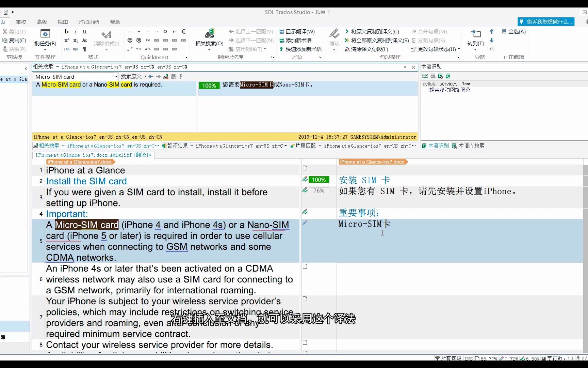Open the Concordance Search (相关搜索) dropdown arrow

click(x=209, y=50)
